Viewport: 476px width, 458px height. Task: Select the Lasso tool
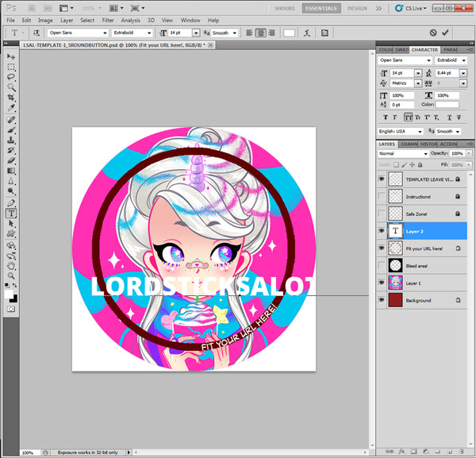(x=12, y=78)
